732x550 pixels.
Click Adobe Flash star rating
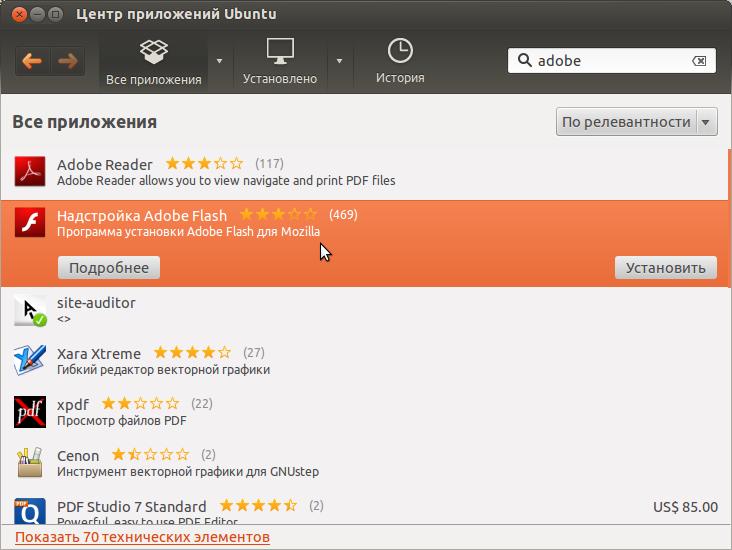pos(278,214)
